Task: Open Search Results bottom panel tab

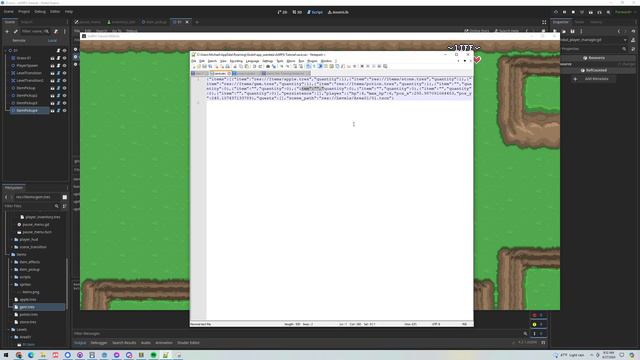Action: point(124,343)
